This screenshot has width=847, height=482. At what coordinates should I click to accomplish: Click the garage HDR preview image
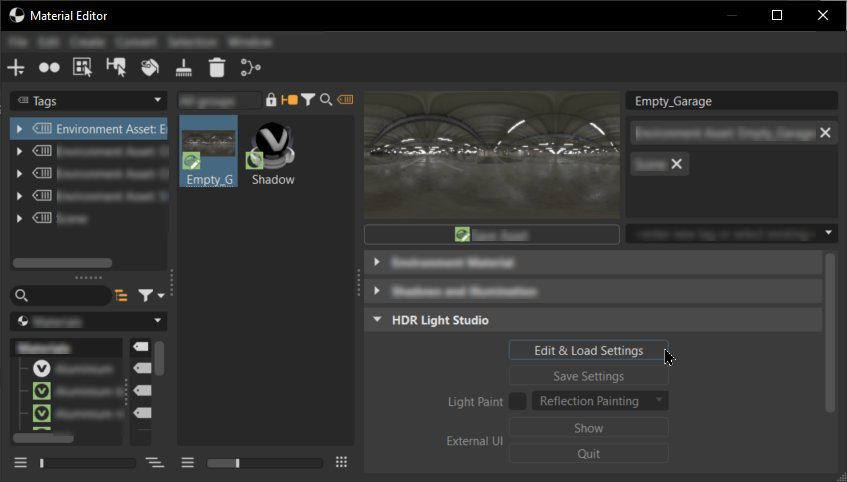tap(492, 155)
